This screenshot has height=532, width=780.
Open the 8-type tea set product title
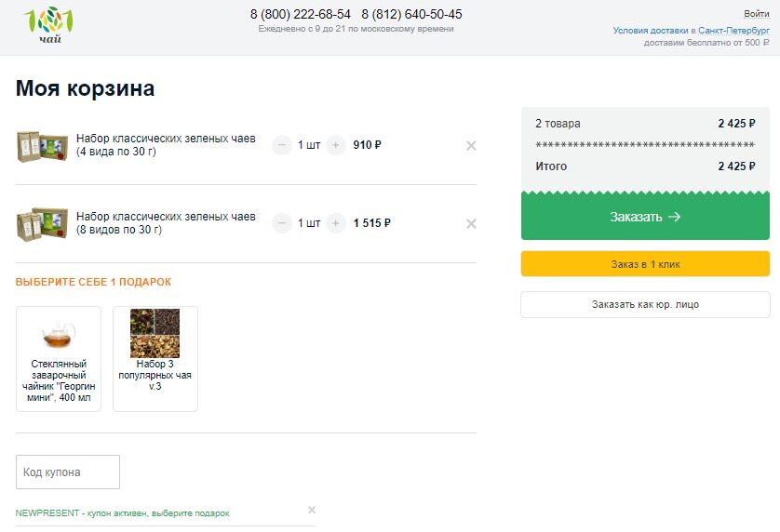coord(166,223)
